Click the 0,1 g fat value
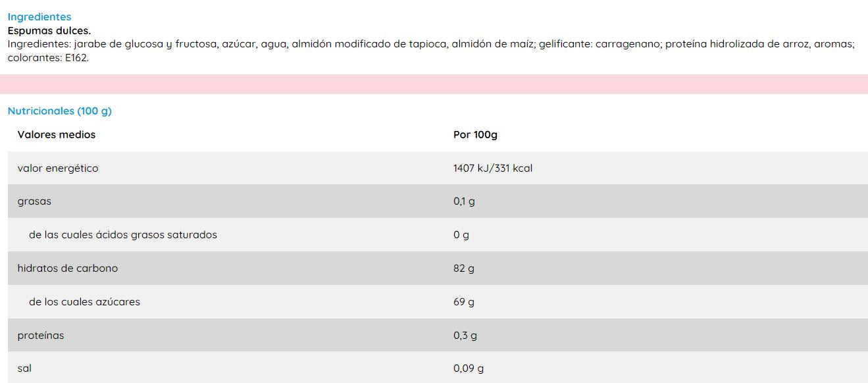Image resolution: width=868 pixels, height=383 pixels. (464, 201)
